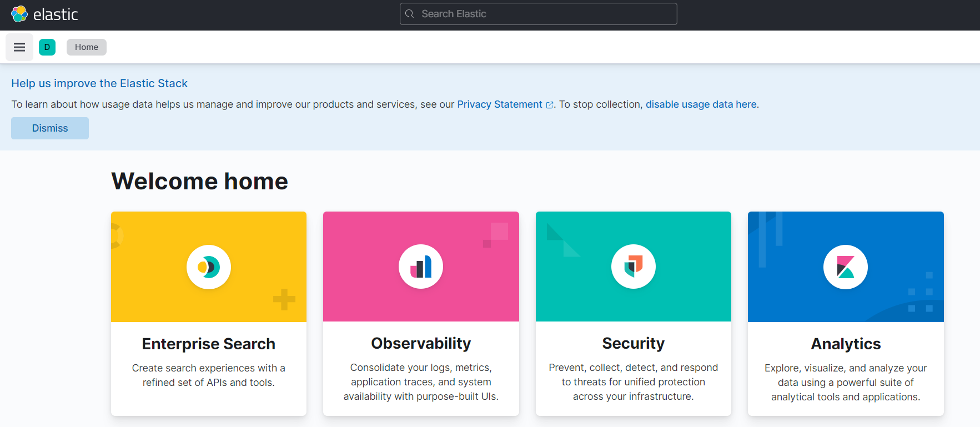Image resolution: width=980 pixels, height=427 pixels.
Task: Open the Enterprise Search card title
Action: [209, 344]
